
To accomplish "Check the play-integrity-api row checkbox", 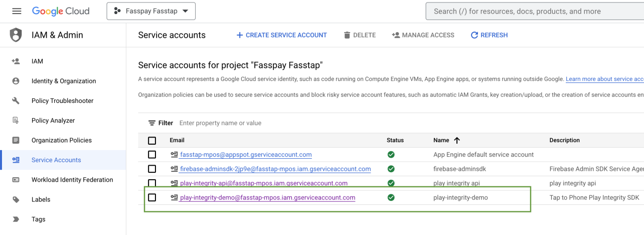I will pos(152,183).
